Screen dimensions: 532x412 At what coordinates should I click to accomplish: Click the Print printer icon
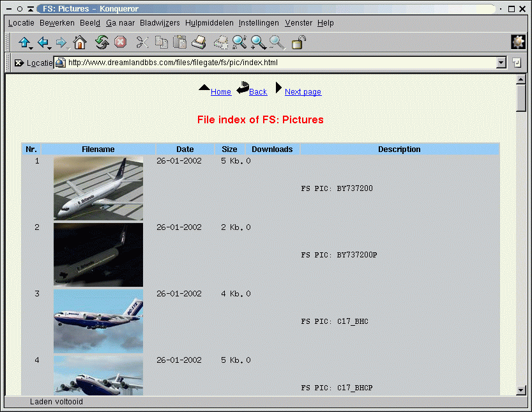(199, 43)
